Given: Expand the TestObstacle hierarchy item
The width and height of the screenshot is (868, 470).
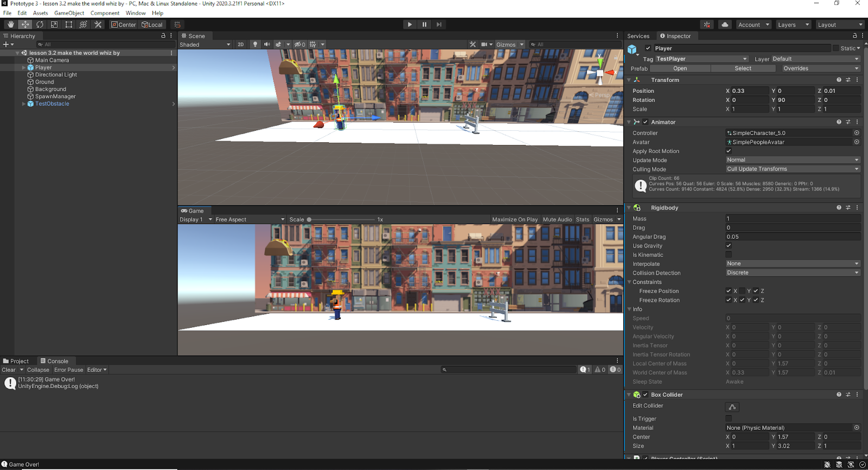Looking at the screenshot, I should (x=23, y=104).
